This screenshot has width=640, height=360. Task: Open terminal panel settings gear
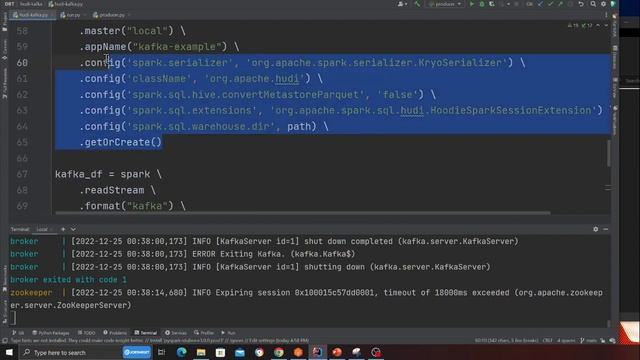[596, 229]
